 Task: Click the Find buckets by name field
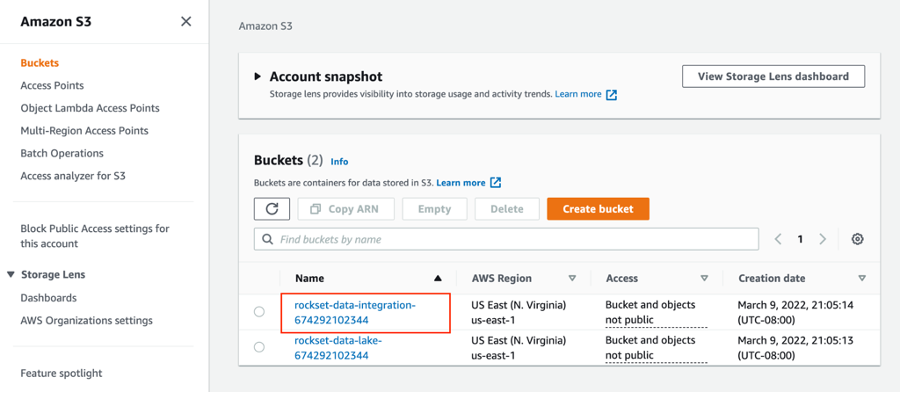click(x=506, y=239)
